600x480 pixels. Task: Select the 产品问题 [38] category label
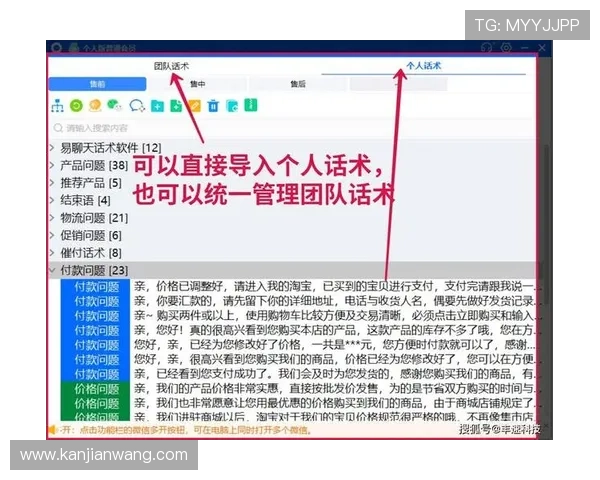click(94, 165)
